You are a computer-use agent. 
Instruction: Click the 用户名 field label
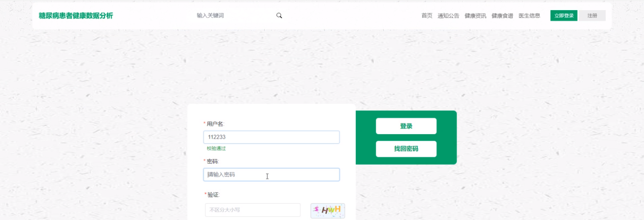215,123
